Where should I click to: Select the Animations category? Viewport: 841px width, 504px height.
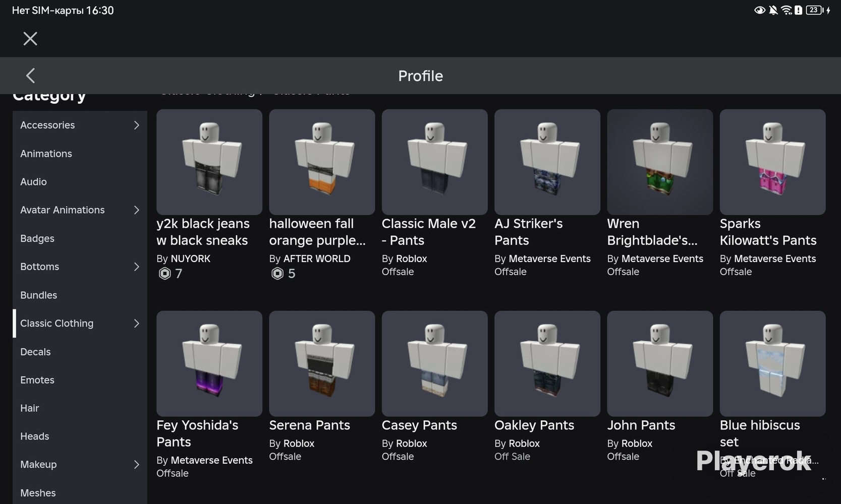coord(80,153)
